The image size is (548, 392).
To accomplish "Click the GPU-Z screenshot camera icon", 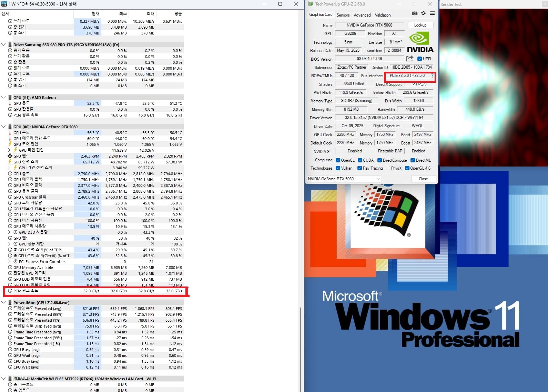I will (415, 13).
